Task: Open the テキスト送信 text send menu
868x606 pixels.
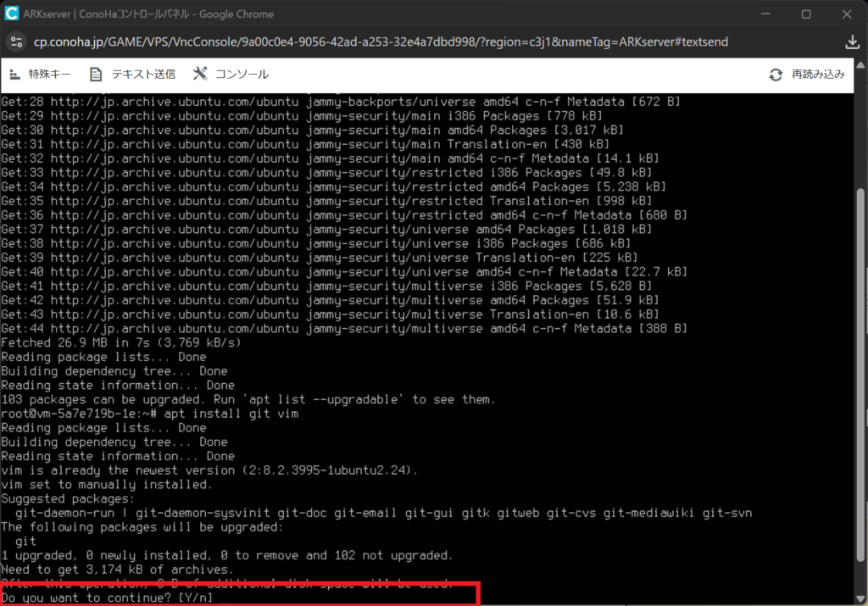Action: coord(143,75)
